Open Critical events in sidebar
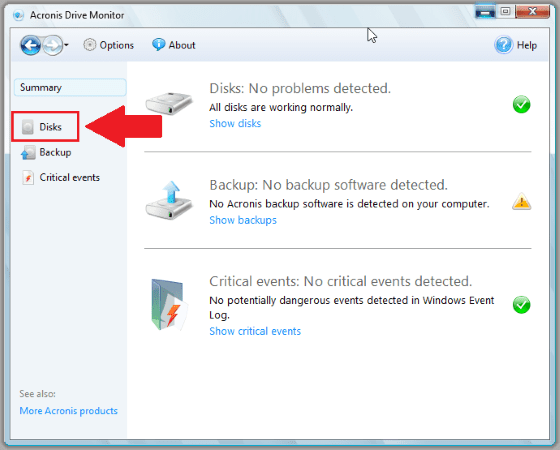Viewport: 560px width, 450px height. point(61,178)
